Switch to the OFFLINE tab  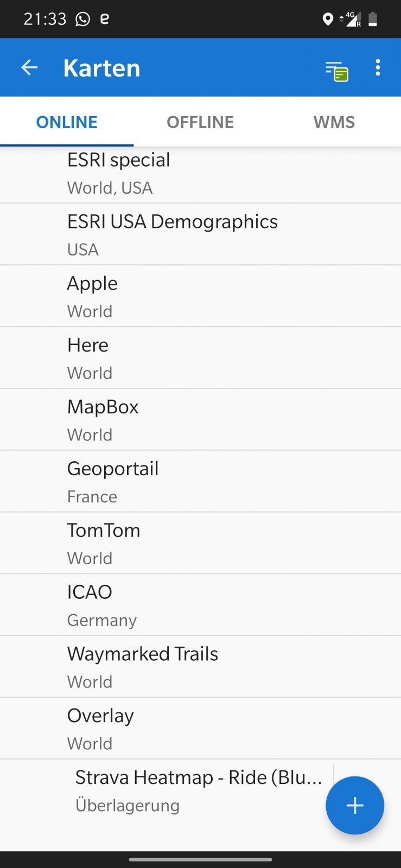(200, 122)
